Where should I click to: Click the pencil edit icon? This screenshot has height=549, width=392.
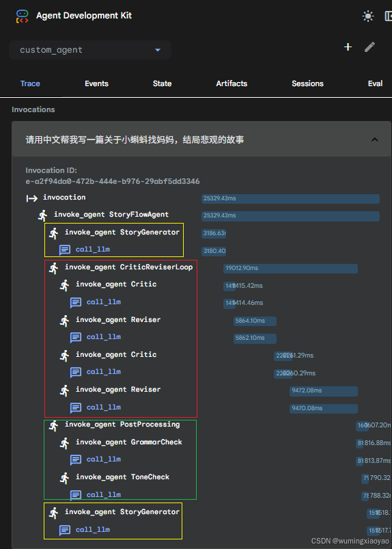tap(369, 47)
